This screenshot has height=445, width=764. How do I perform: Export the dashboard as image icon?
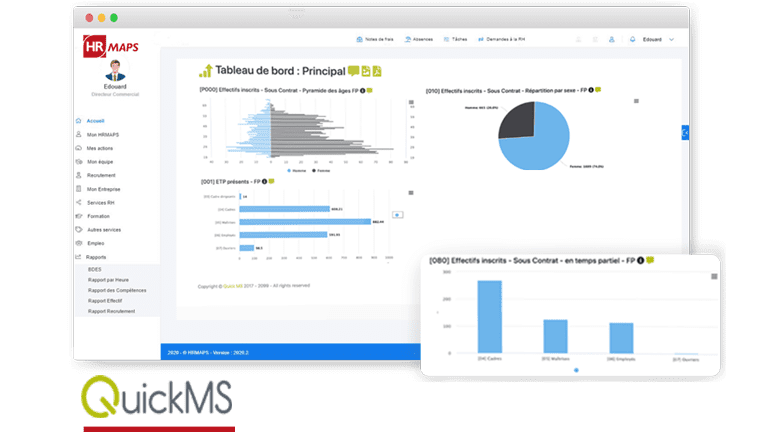pyautogui.click(x=365, y=71)
